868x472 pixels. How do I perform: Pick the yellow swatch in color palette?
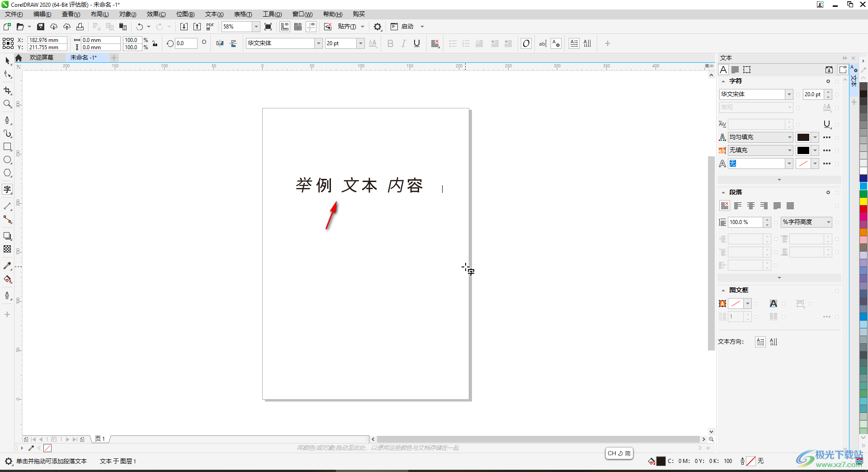863,201
